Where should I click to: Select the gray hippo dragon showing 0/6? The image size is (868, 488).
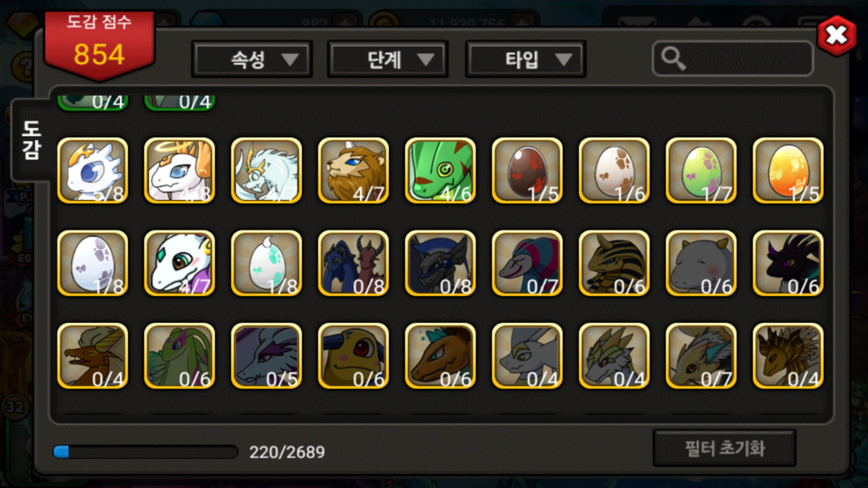coord(701,263)
